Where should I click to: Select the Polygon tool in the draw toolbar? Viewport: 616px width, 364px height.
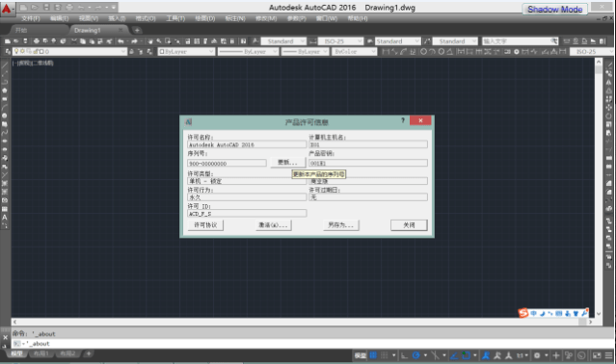point(5,91)
